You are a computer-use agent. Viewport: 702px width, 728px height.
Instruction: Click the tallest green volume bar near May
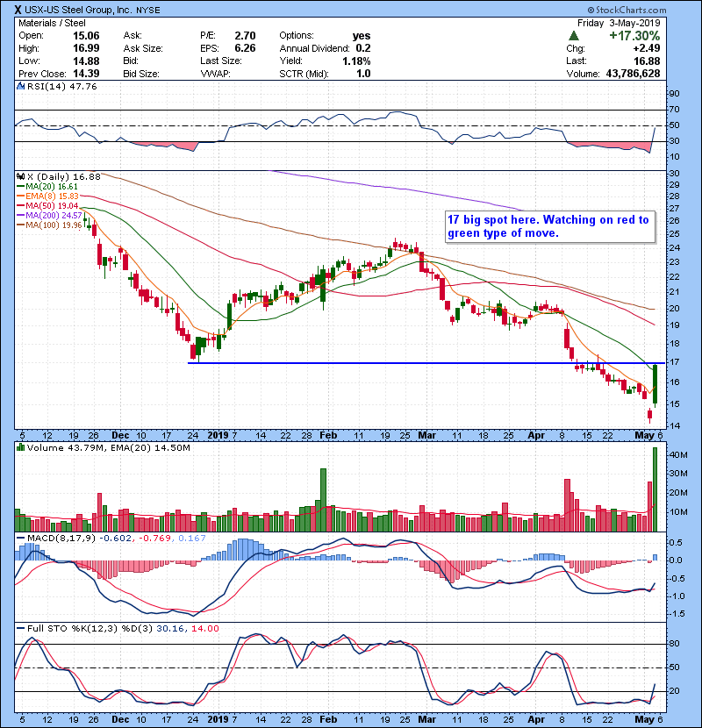(655, 489)
